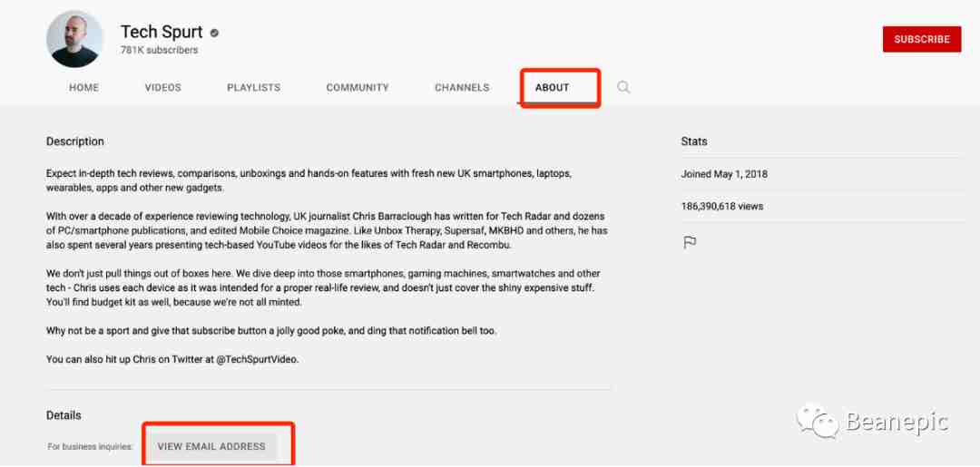This screenshot has width=980, height=467.
Task: Click the report user flag icon
Action: 690,243
